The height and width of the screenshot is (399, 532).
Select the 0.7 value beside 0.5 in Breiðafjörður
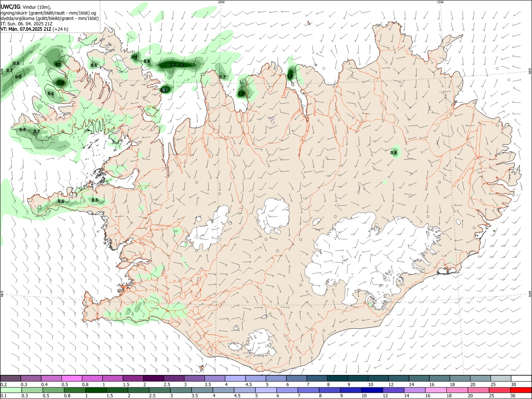click(37, 132)
